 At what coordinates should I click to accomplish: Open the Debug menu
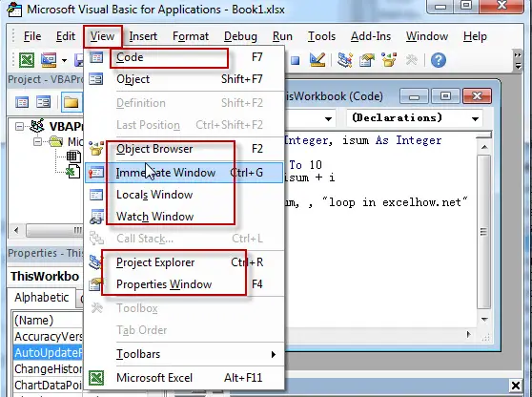[240, 36]
